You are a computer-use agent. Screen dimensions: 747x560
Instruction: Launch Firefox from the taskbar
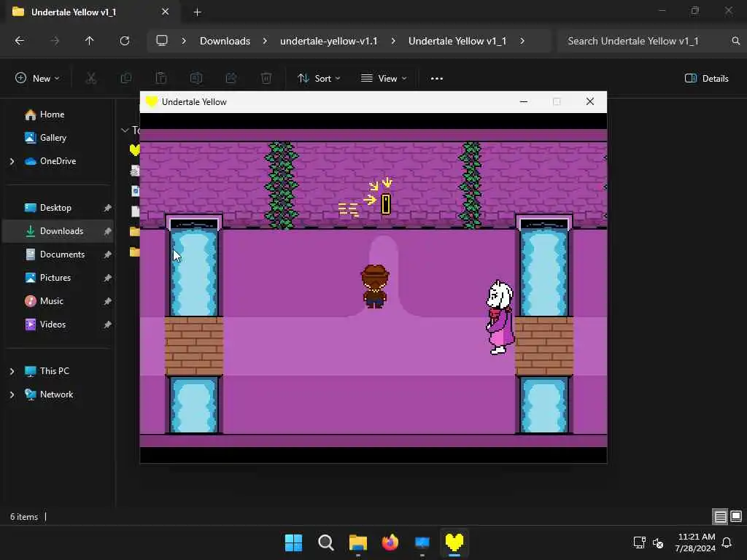coord(390,542)
